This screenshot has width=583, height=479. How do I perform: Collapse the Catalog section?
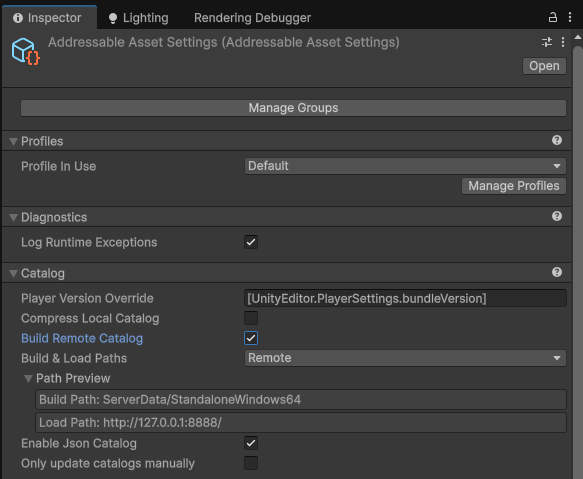13,274
